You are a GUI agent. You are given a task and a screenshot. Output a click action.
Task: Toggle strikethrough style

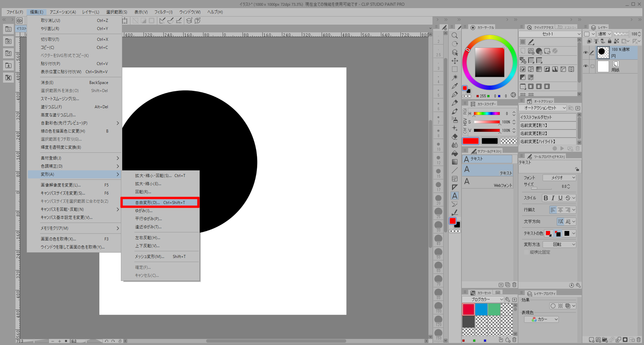point(568,198)
